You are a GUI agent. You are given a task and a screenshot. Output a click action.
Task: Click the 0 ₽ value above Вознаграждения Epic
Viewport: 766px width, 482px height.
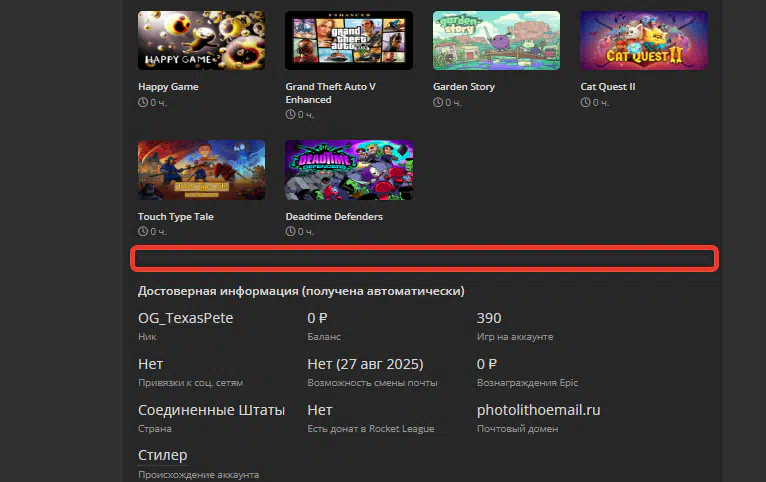coord(487,364)
